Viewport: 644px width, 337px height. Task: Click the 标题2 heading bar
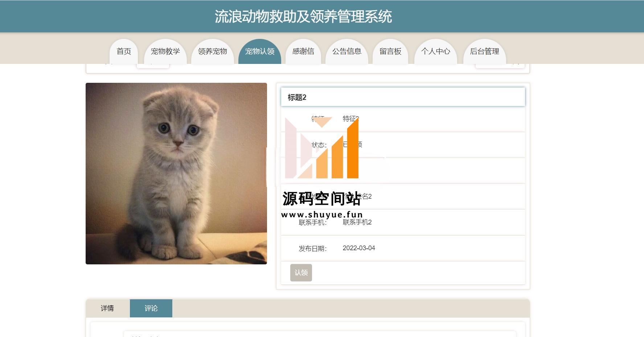click(x=403, y=97)
